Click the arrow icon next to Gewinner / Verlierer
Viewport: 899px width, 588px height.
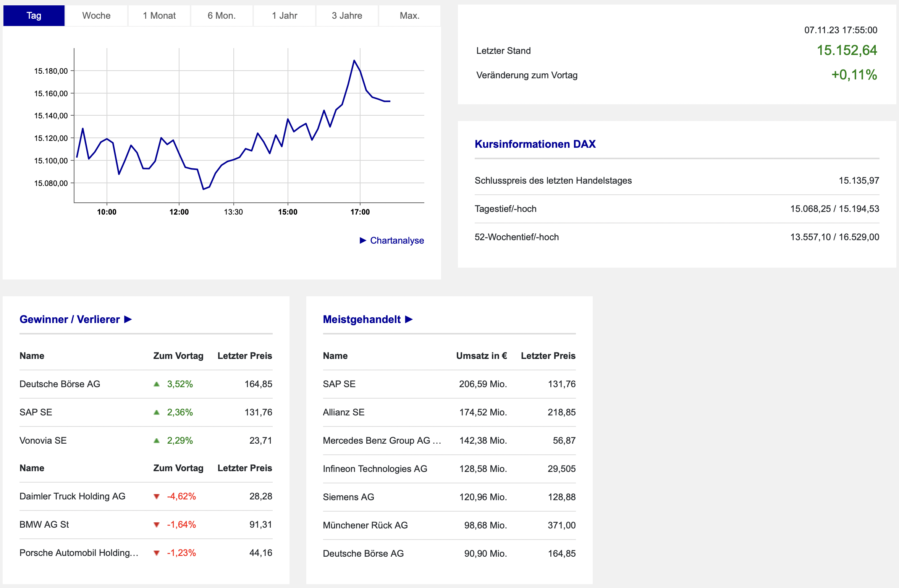(x=128, y=319)
